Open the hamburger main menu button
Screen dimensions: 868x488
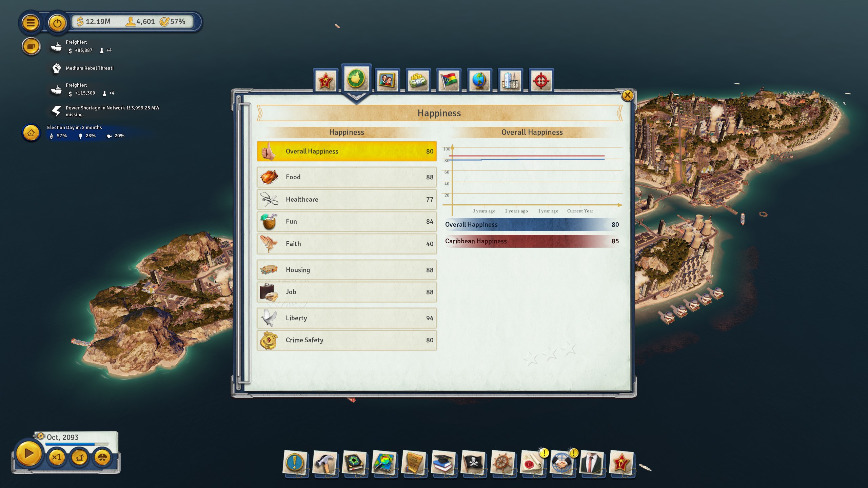(31, 23)
